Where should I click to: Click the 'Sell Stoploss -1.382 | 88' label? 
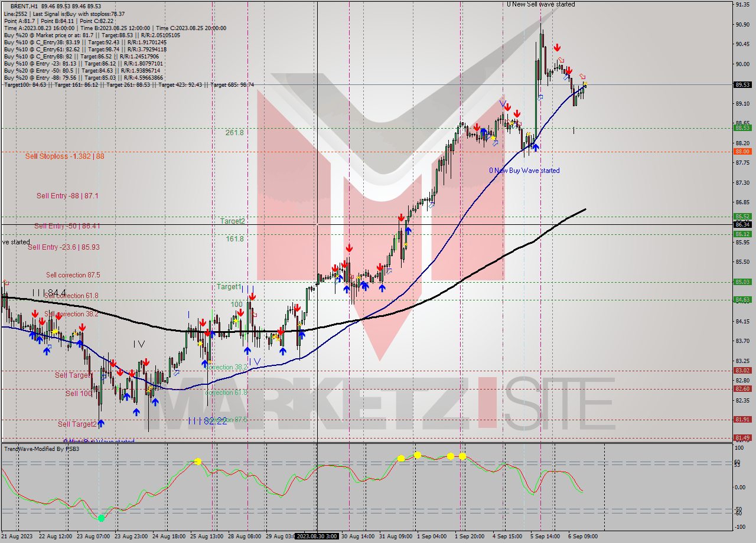64,156
